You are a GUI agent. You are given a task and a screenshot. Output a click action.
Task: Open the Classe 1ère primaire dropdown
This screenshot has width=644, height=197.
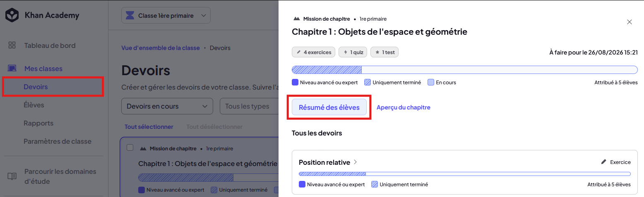click(166, 16)
